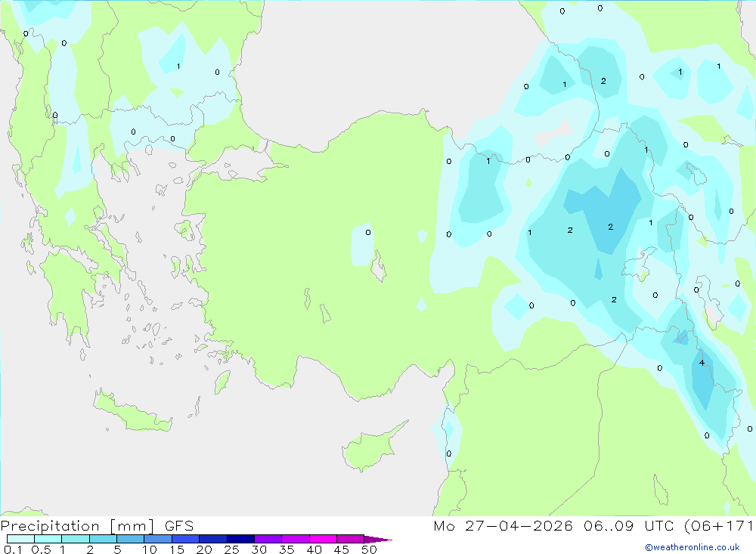Click the legend label '15'

coord(177,549)
